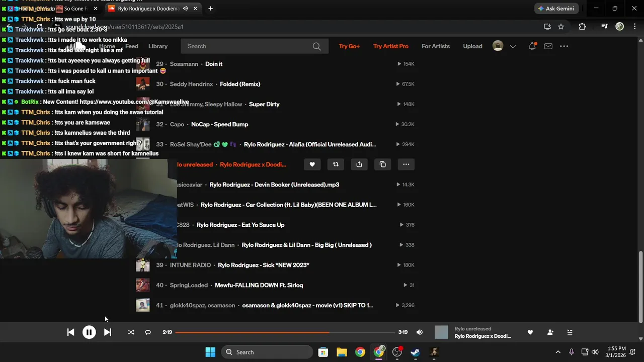The width and height of the screenshot is (644, 362).
Task: Pause the currently playing track
Action: click(x=89, y=332)
